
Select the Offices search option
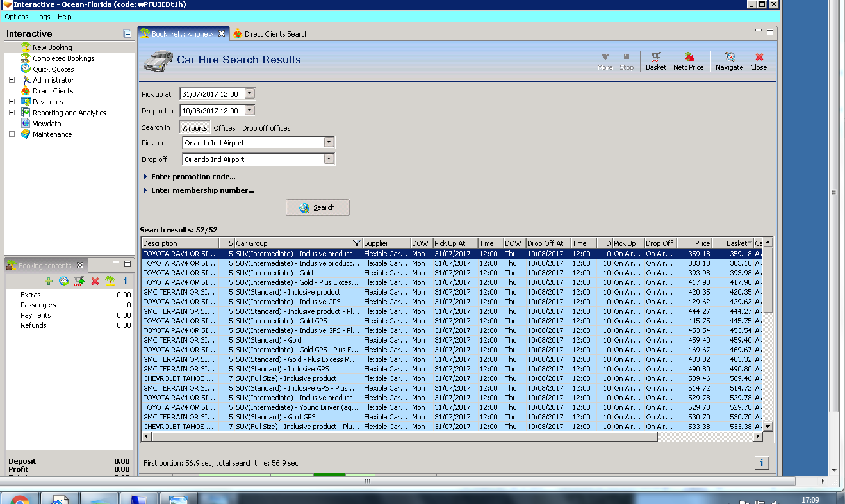point(224,128)
